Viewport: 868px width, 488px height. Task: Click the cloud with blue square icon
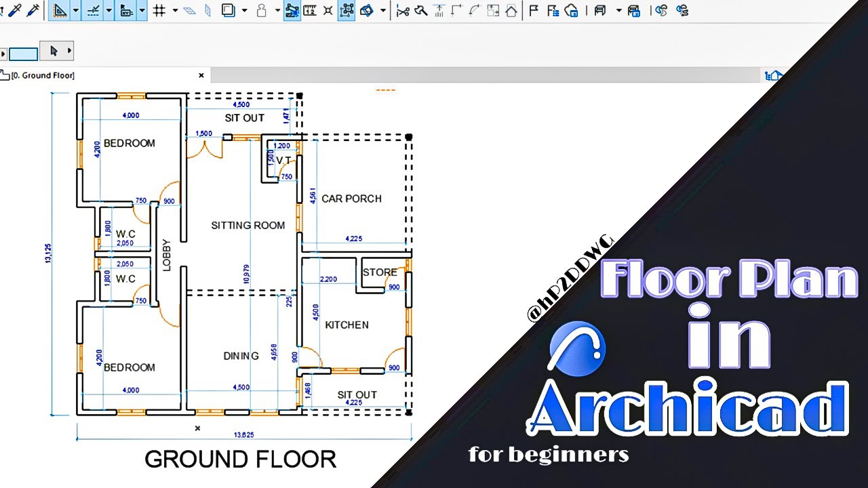click(572, 10)
